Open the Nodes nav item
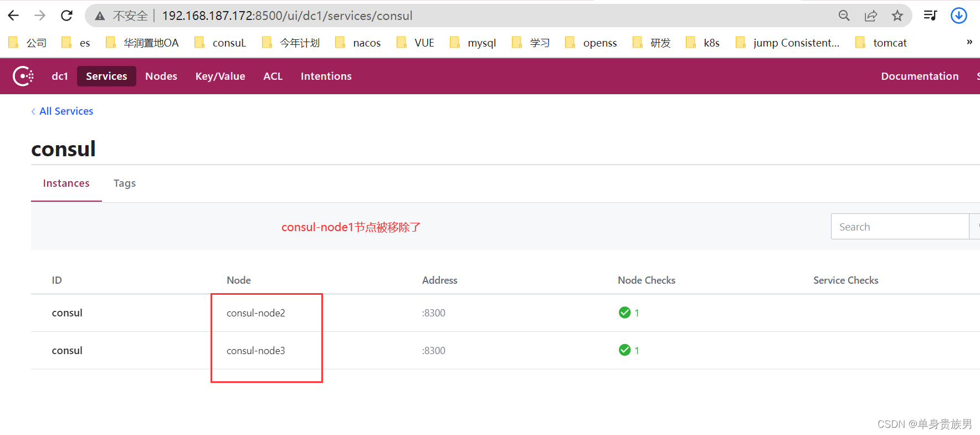This screenshot has height=435, width=980. pyautogui.click(x=161, y=76)
